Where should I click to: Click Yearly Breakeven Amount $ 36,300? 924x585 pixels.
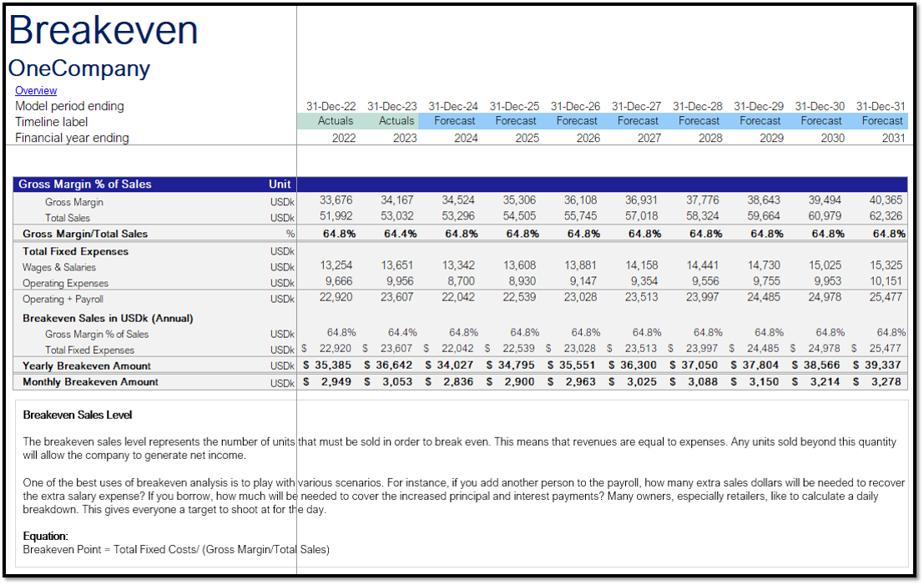(633, 366)
